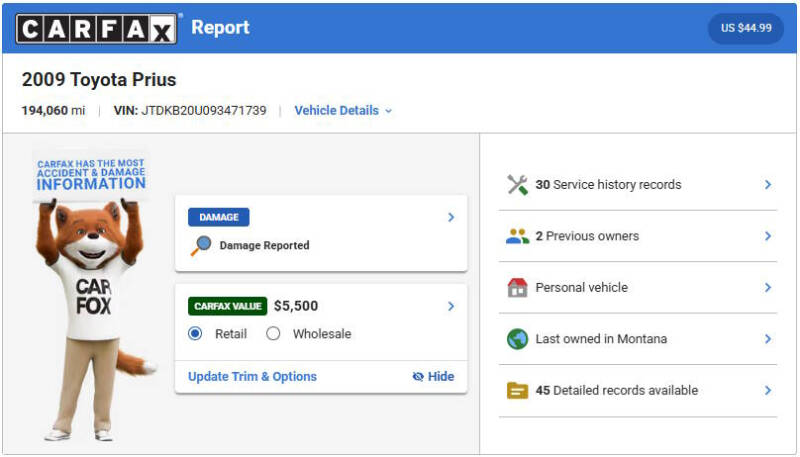800x457 pixels.
Task: Expand Last owned in Montana chevron
Action: click(768, 339)
